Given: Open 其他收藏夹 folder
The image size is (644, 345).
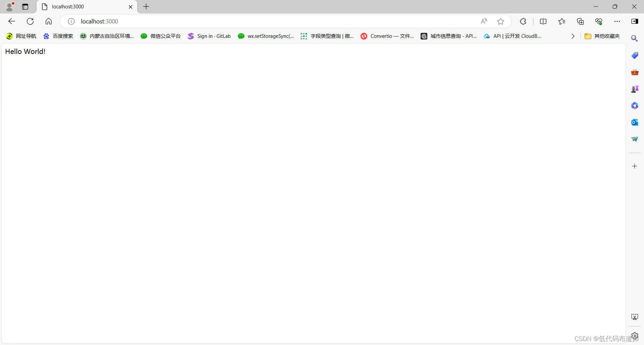Looking at the screenshot, I should (602, 36).
